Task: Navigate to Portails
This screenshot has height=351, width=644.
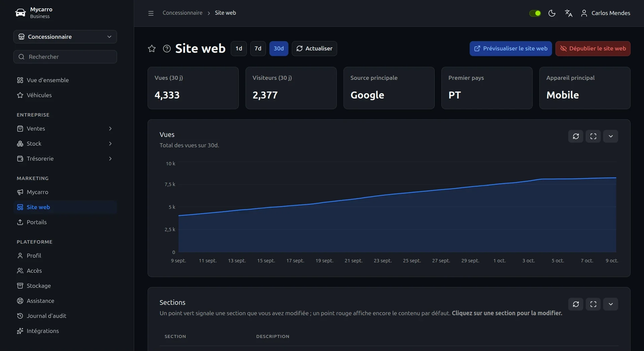Action: tap(65, 222)
